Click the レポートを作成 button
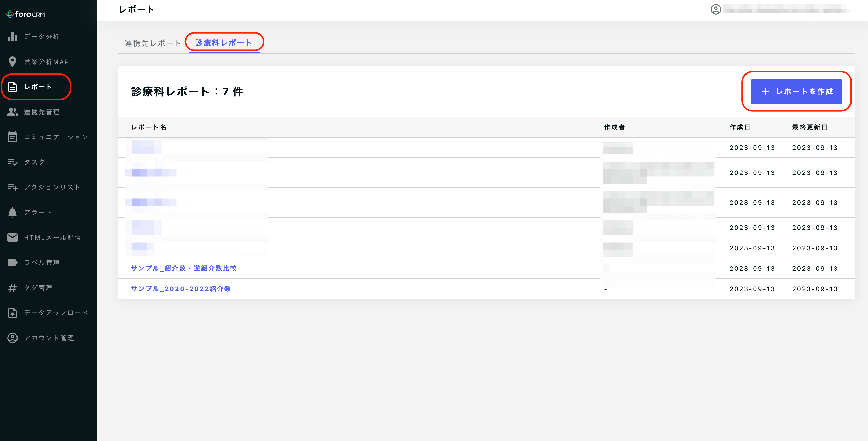 796,92
